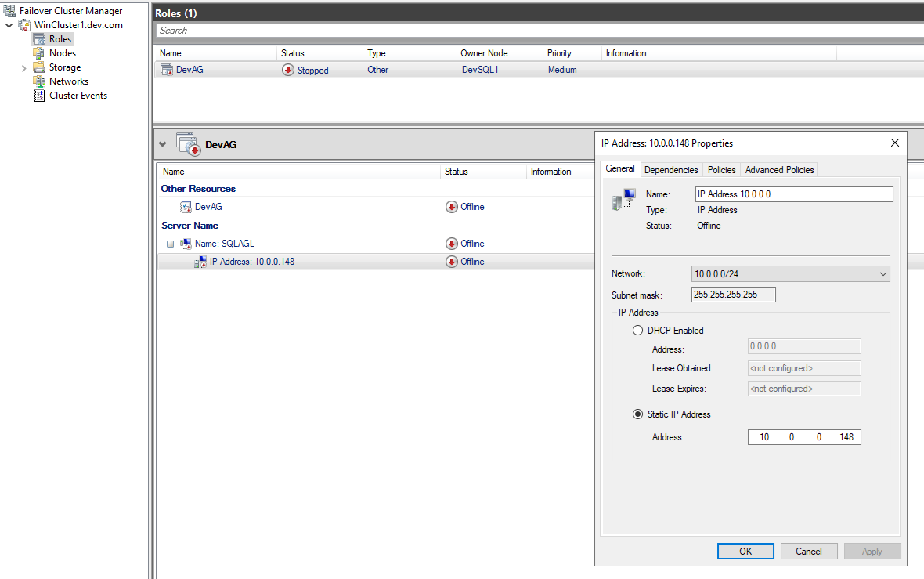The height and width of the screenshot is (579, 924).
Task: Click the Cancel button
Action: tap(808, 552)
